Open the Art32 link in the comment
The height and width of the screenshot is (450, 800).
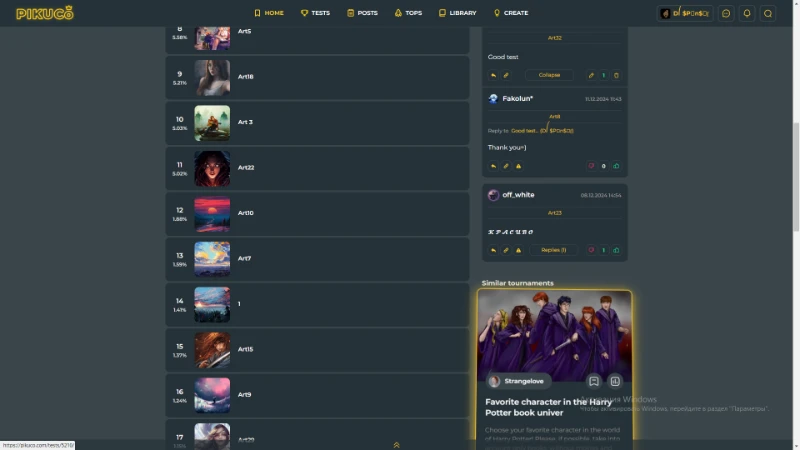(555, 38)
